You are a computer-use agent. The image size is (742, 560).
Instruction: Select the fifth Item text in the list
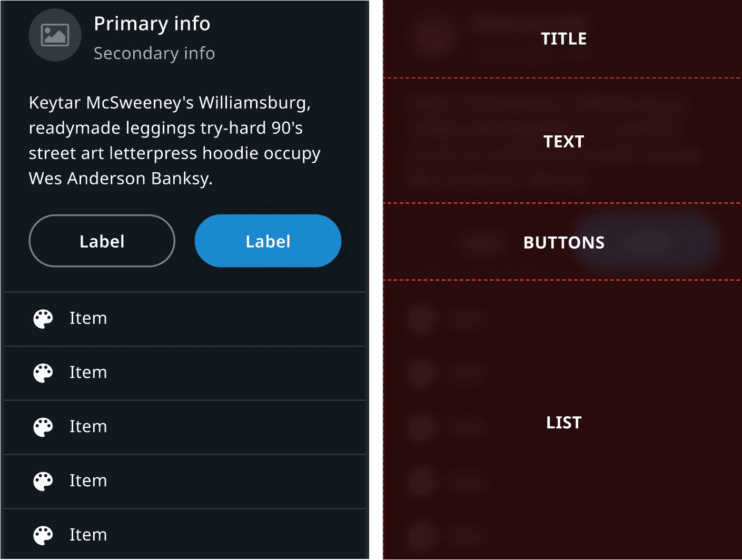point(88,535)
